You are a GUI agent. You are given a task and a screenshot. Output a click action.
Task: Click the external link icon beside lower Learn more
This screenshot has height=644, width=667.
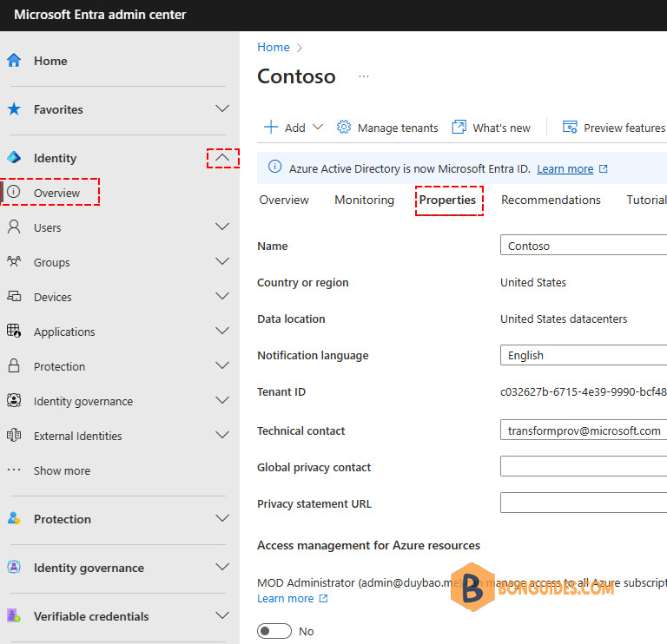tap(323, 599)
